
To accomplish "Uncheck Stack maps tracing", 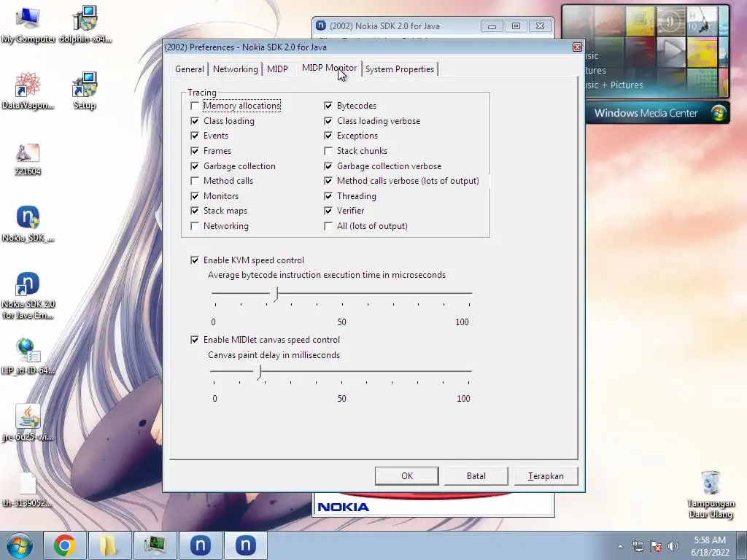I will [194, 211].
